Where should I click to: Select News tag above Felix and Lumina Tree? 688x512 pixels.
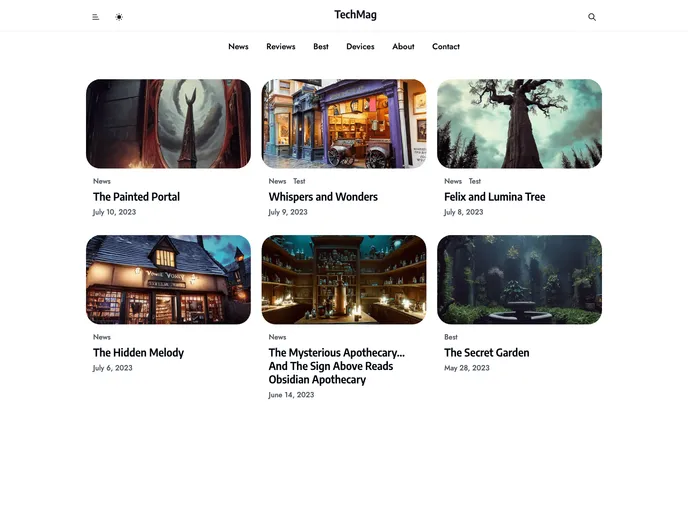point(453,181)
